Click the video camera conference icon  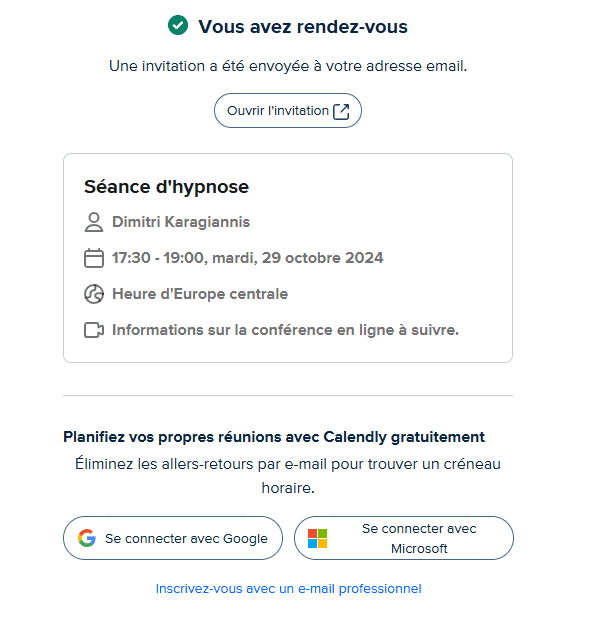point(94,330)
